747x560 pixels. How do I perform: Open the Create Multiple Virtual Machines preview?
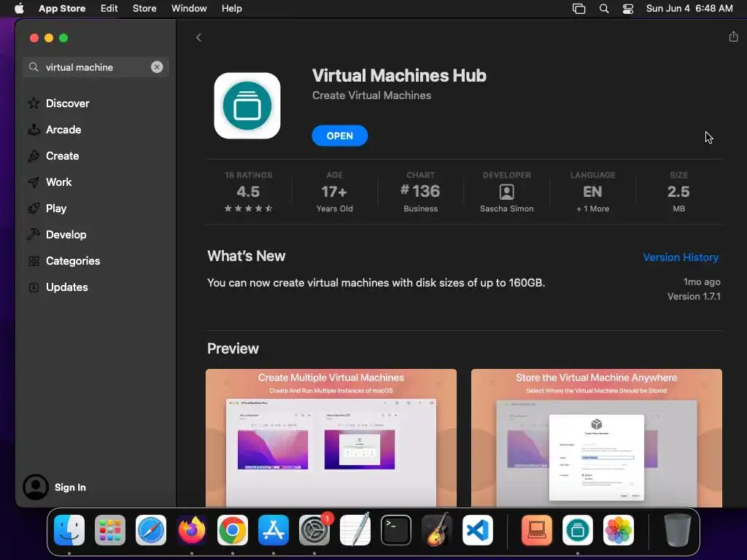coord(331,437)
